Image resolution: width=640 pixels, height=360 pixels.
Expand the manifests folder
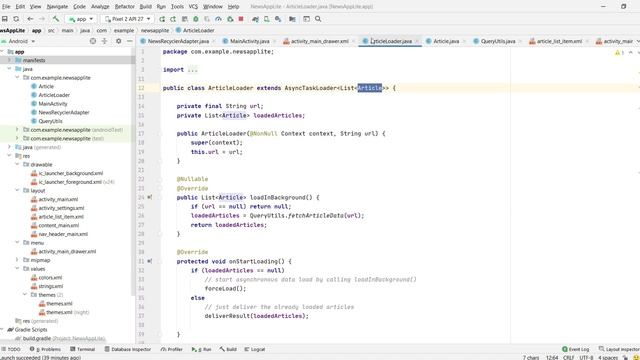9,60
